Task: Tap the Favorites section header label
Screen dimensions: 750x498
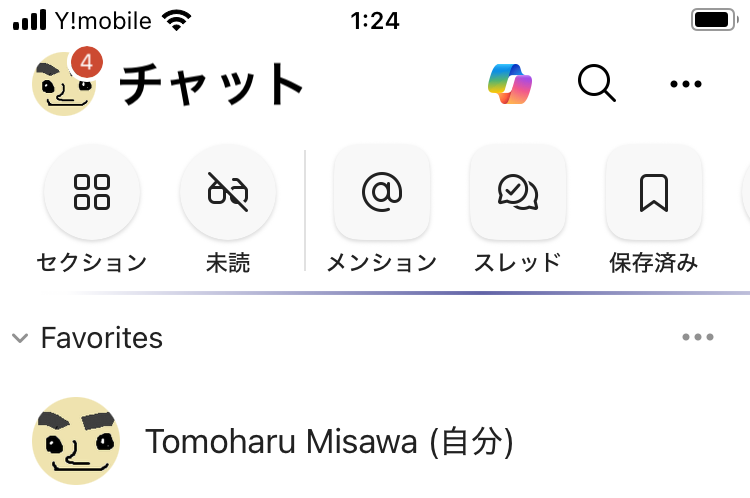Action: (102, 338)
